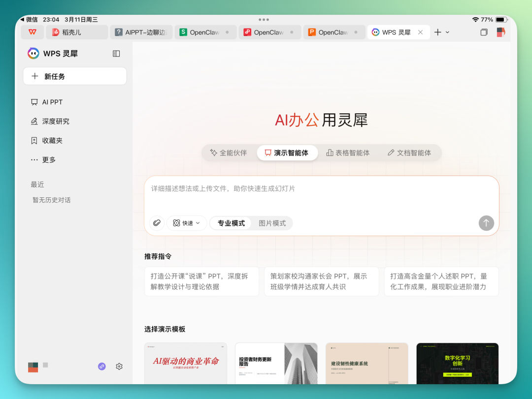Image resolution: width=532 pixels, height=399 pixels.
Task: Select the 全能伙伴 agent tab
Action: (x=229, y=153)
